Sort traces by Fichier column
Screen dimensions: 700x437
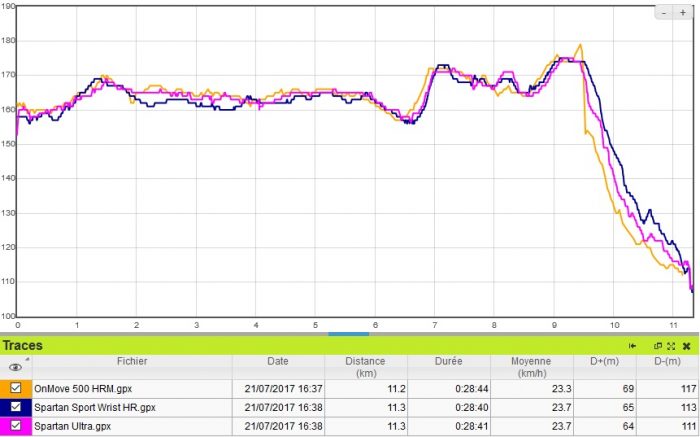click(131, 361)
